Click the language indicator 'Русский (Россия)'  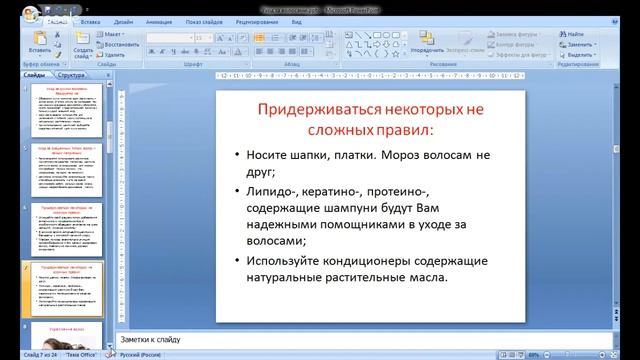tap(140, 355)
